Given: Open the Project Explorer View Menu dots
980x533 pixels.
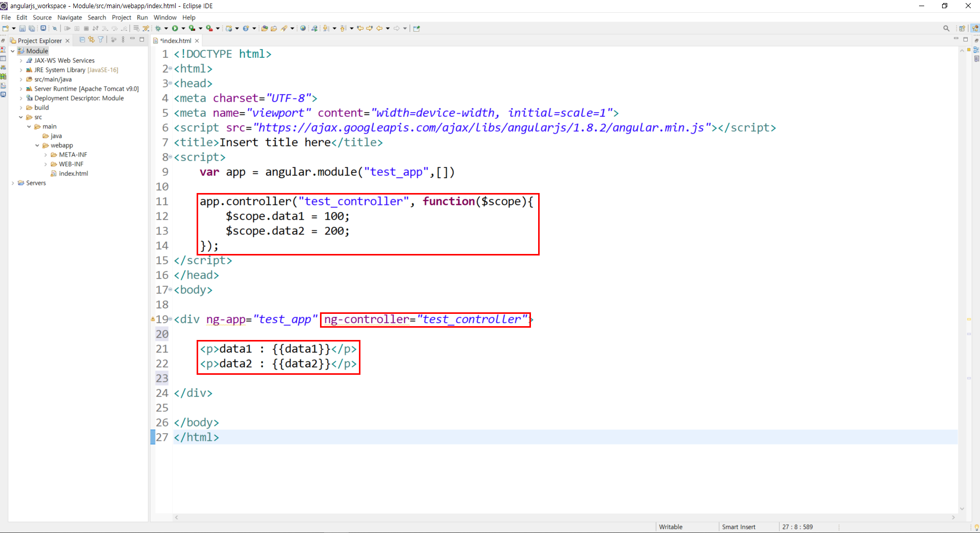Looking at the screenshot, I should point(123,39).
